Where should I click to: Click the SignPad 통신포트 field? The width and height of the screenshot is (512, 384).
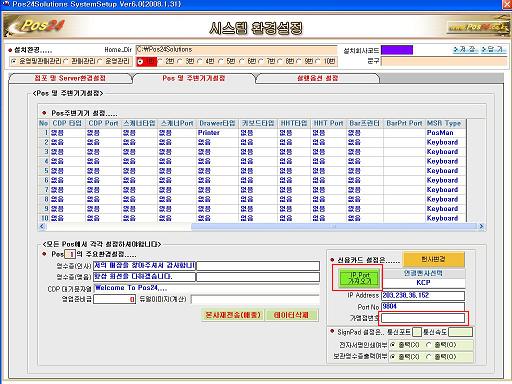pyautogui.click(x=417, y=332)
